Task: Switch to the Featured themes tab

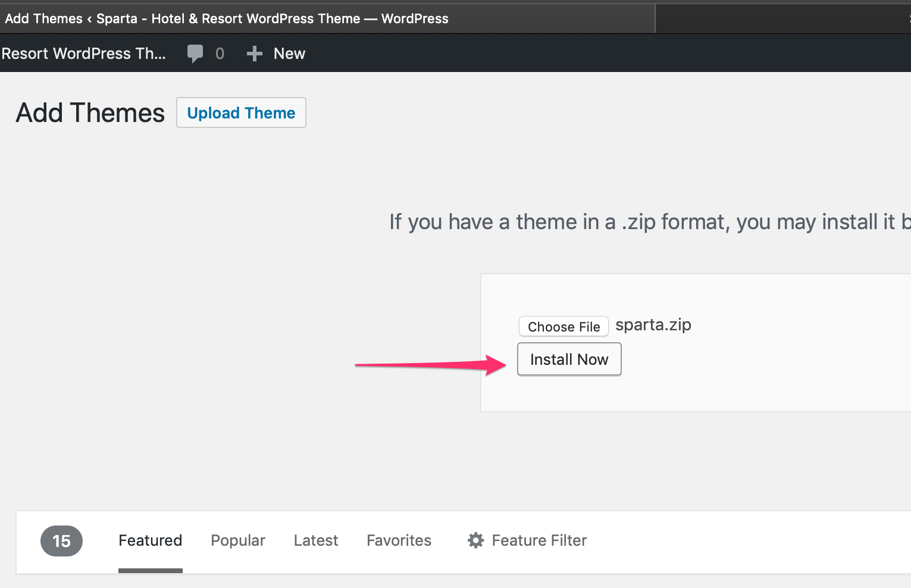Action: [x=150, y=540]
